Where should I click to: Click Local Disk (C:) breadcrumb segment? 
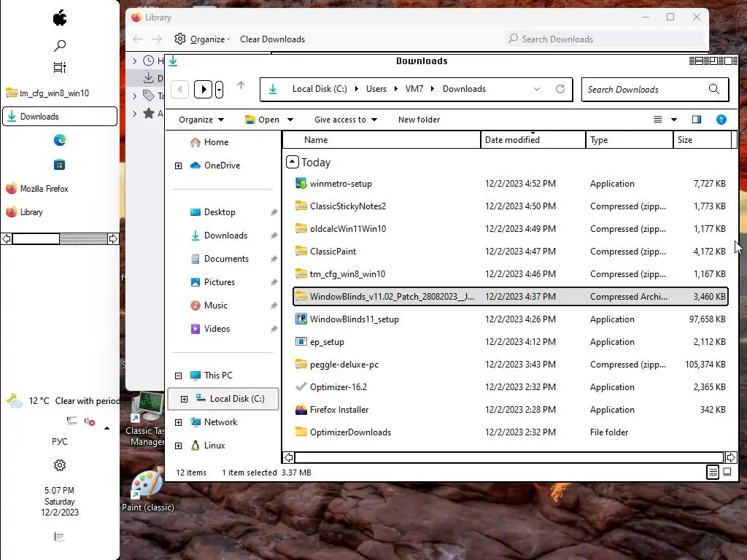320,89
